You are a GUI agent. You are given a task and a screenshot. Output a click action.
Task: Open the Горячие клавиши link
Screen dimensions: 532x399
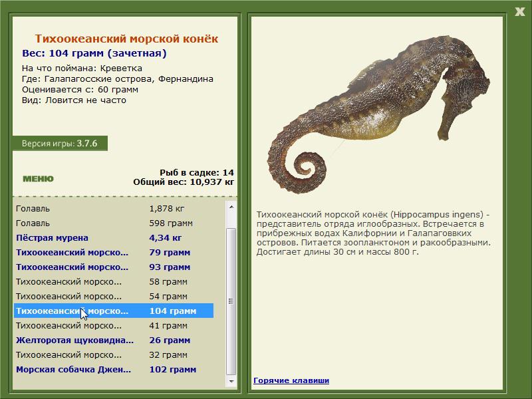[x=291, y=380]
